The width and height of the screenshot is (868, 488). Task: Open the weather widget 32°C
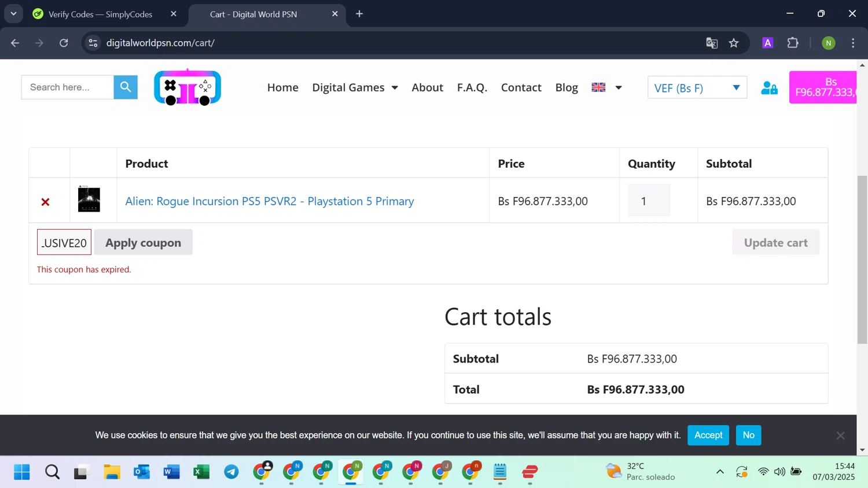pyautogui.click(x=641, y=472)
